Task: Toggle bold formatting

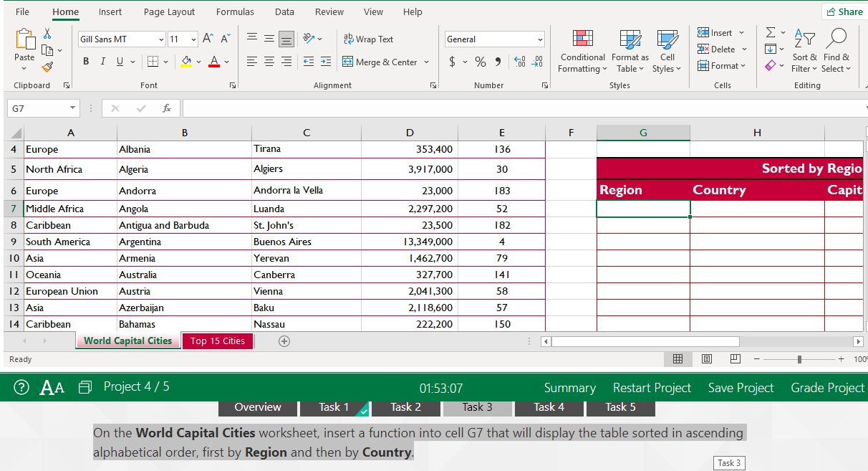Action: (x=85, y=61)
